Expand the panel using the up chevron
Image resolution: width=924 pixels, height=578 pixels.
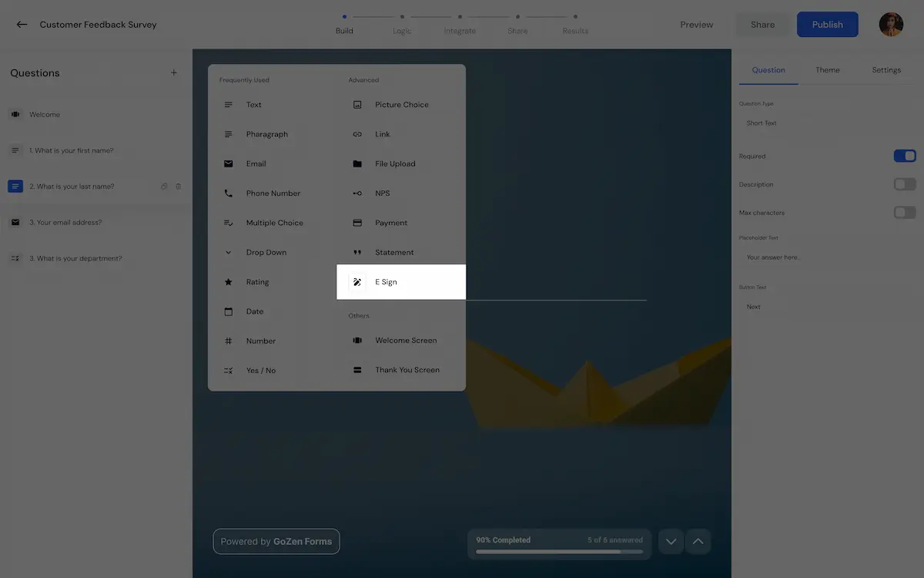click(698, 541)
